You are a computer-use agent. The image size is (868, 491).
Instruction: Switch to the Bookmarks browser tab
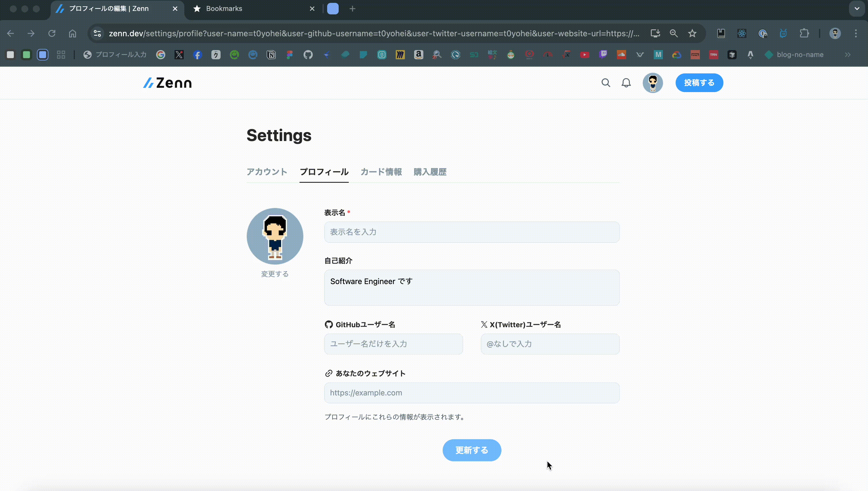click(254, 9)
